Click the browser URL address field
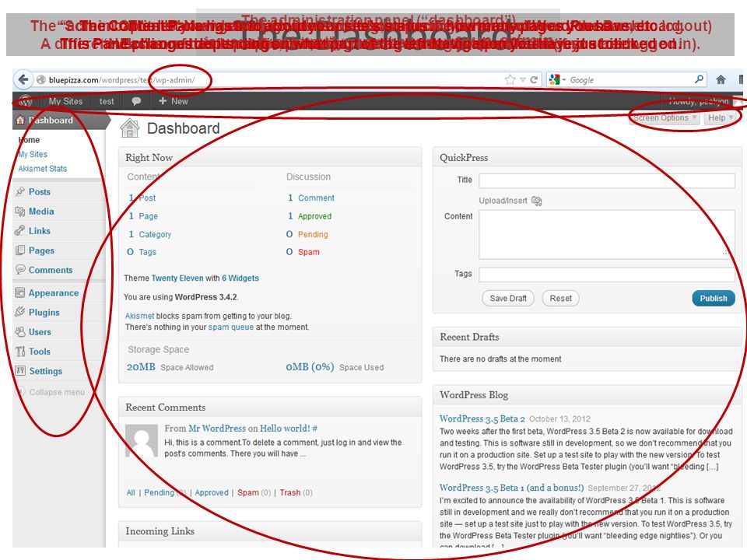 coord(272,79)
